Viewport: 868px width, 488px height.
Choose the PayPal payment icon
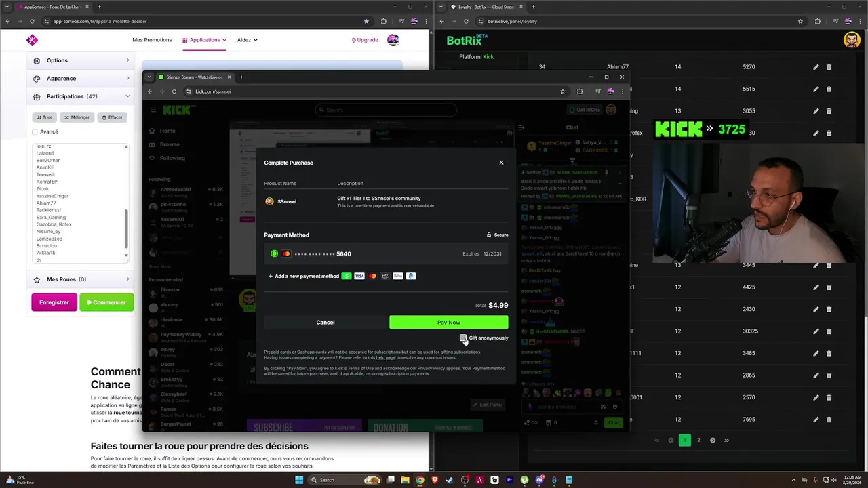(x=411, y=276)
